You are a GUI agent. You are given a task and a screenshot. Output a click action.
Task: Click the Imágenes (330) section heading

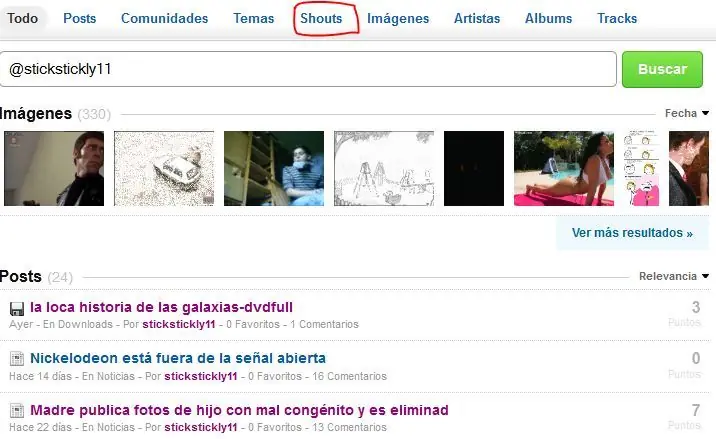[55, 113]
